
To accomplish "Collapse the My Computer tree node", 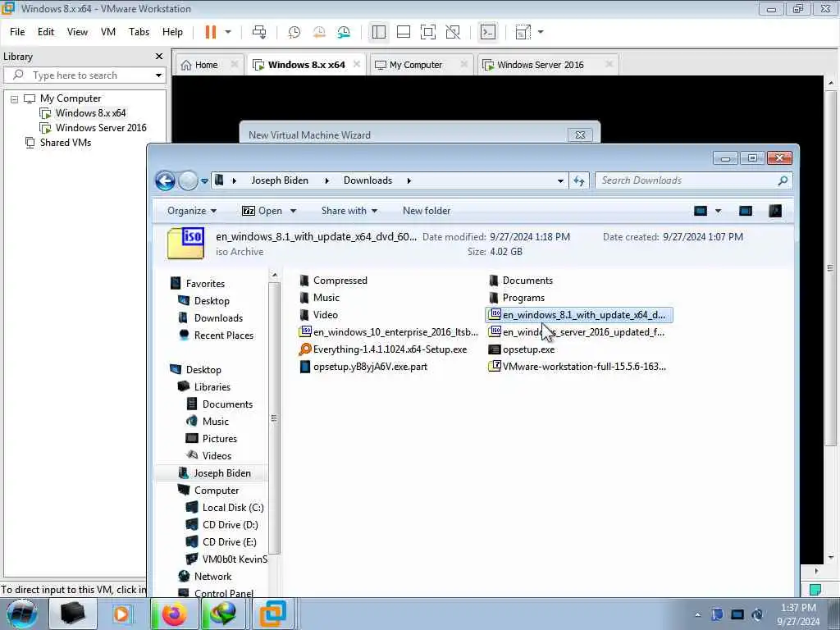I will [x=15, y=99].
